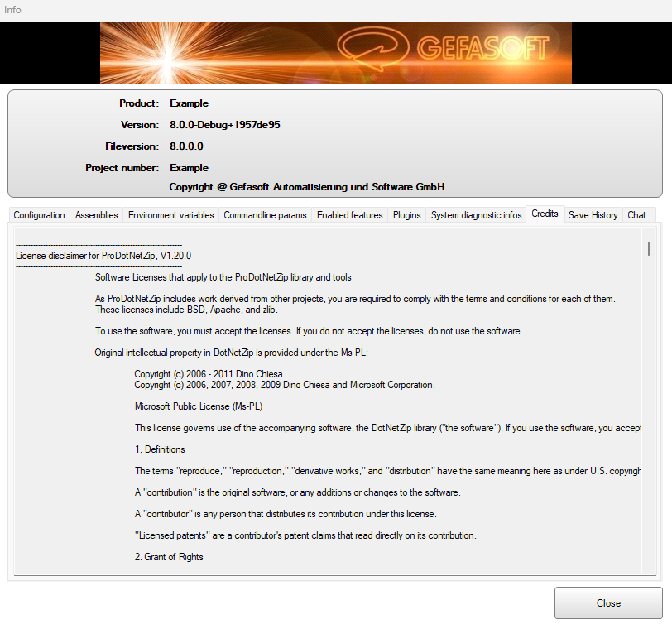Open the Commandline params tab

pyautogui.click(x=266, y=215)
